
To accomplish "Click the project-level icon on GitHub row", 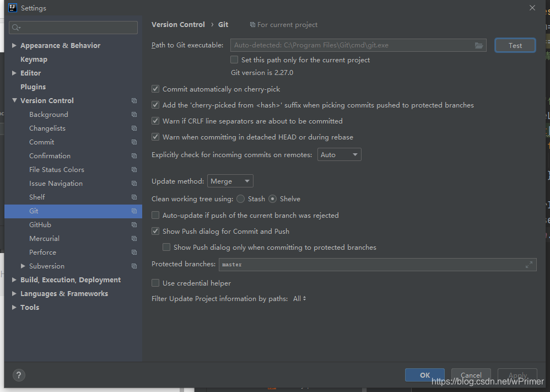I will pyautogui.click(x=134, y=224).
